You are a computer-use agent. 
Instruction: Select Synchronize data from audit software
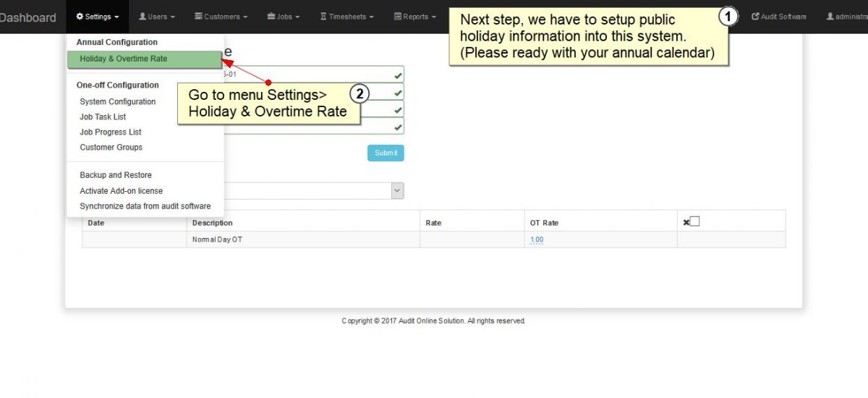click(145, 206)
